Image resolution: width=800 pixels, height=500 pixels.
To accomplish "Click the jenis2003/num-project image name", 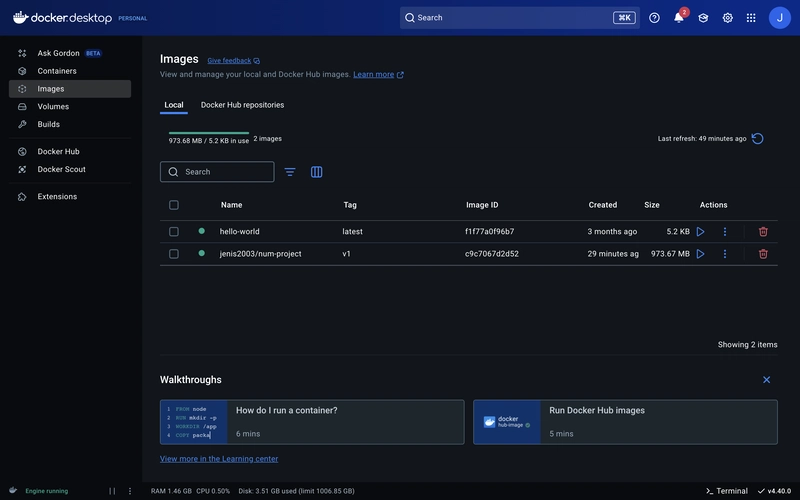I will point(260,254).
